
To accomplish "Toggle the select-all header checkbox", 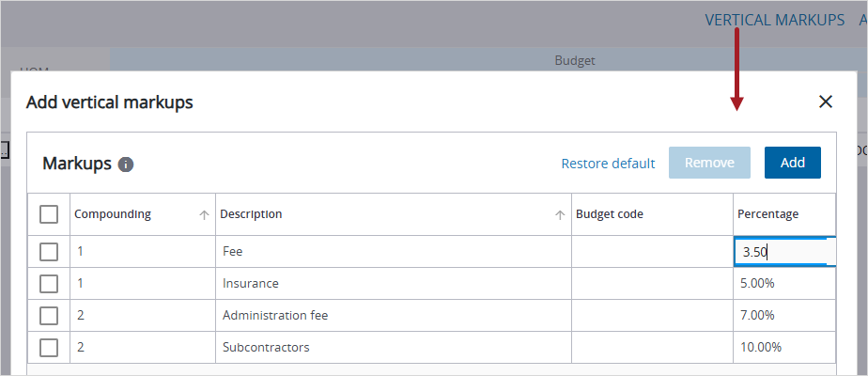I will pyautogui.click(x=49, y=214).
